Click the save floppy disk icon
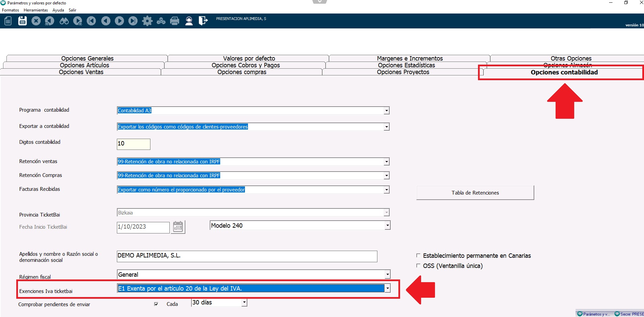Screen dimensions: 644x317 pos(22,21)
